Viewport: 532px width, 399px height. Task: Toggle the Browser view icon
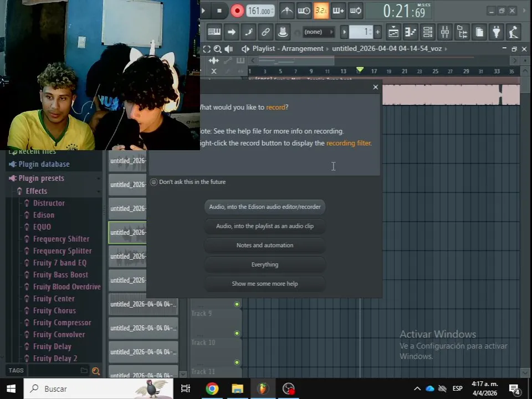click(x=462, y=32)
